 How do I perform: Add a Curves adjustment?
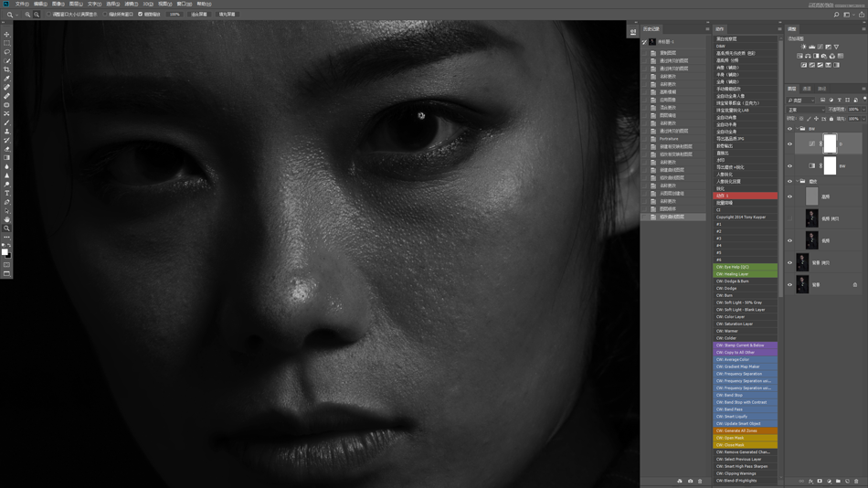(820, 48)
